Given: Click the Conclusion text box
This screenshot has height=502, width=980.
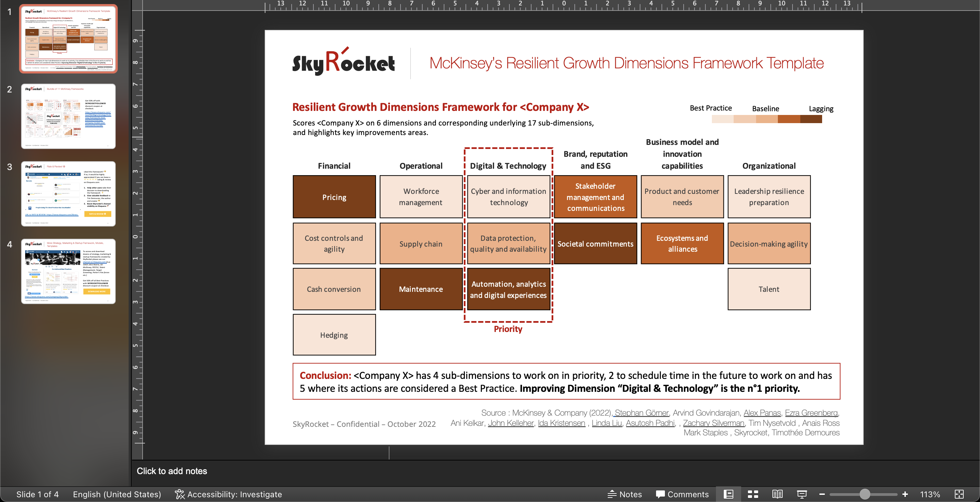Looking at the screenshot, I should coord(566,382).
